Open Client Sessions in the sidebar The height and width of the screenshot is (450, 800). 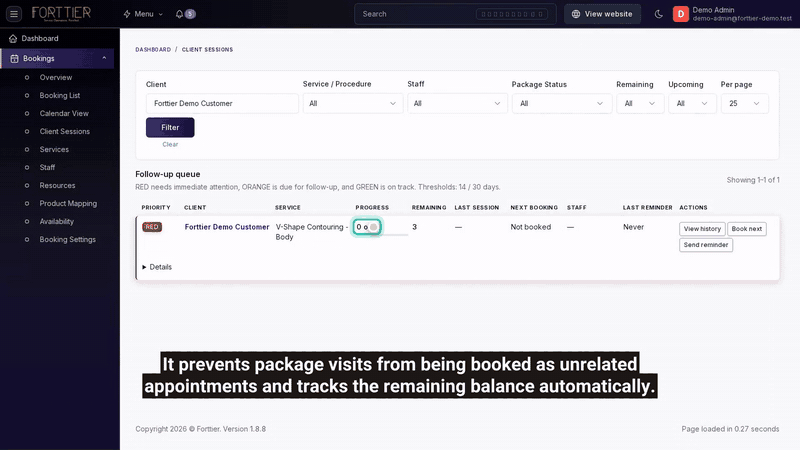point(64,131)
